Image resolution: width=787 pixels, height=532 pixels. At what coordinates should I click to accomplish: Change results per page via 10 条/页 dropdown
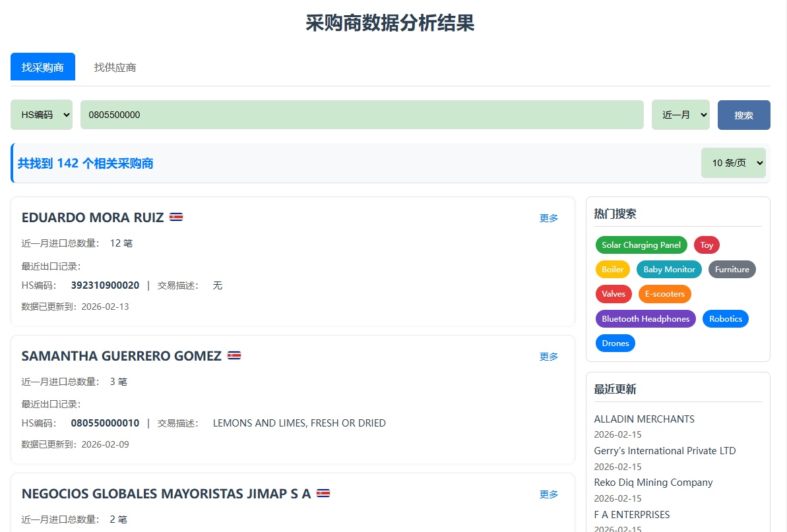tap(733, 162)
